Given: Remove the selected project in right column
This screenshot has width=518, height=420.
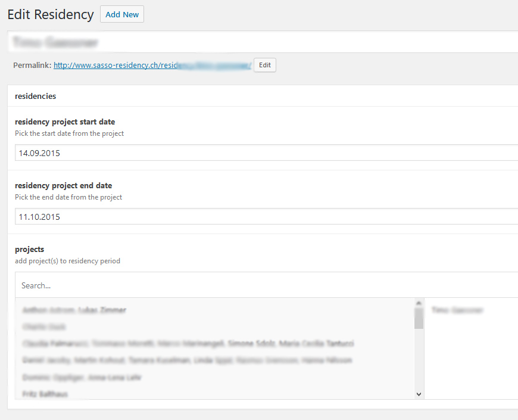Looking at the screenshot, I should tap(457, 310).
